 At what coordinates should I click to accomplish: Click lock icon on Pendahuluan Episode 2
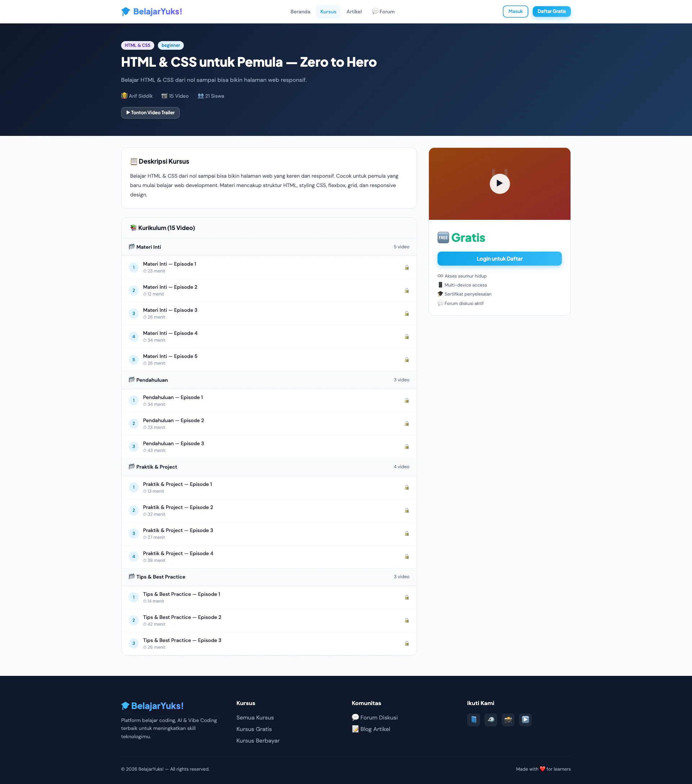(407, 424)
